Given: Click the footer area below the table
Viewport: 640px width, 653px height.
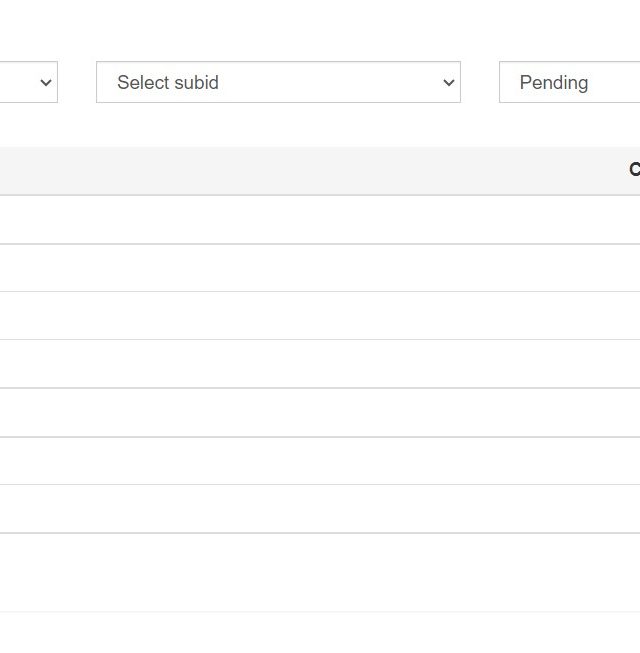Looking at the screenshot, I should tap(320, 633).
